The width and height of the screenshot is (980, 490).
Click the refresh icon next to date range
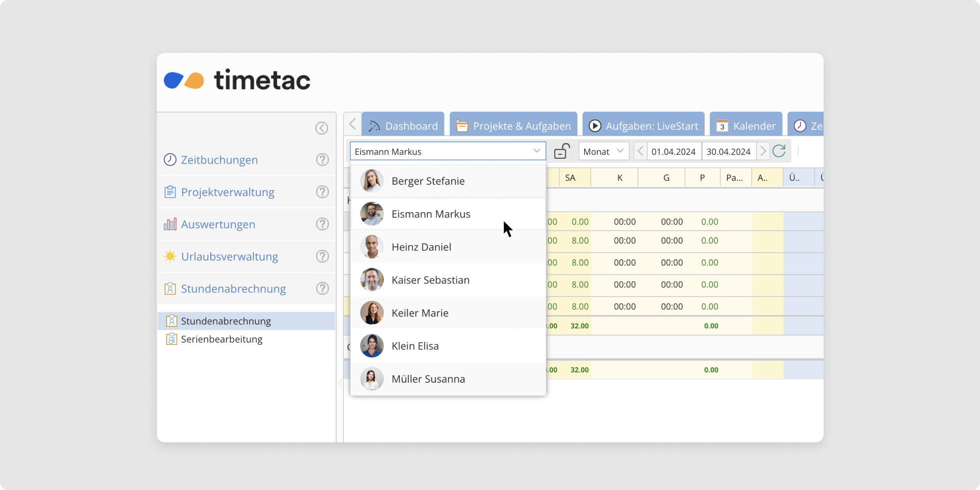click(779, 151)
